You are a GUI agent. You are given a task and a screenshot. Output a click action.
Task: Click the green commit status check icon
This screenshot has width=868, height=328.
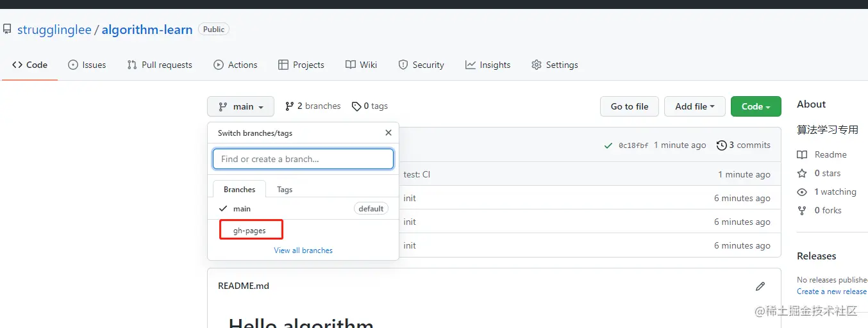(608, 145)
